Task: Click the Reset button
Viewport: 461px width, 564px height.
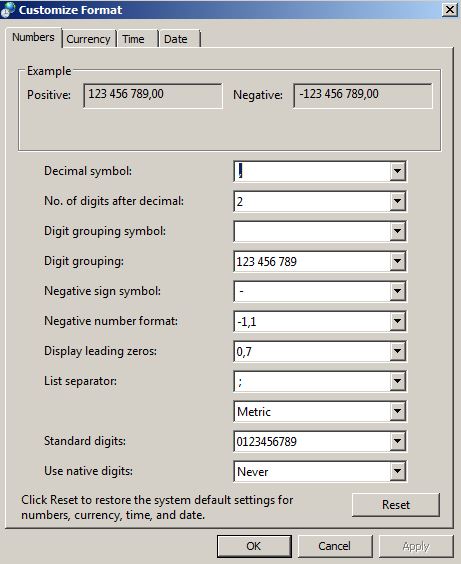Action: pyautogui.click(x=396, y=505)
